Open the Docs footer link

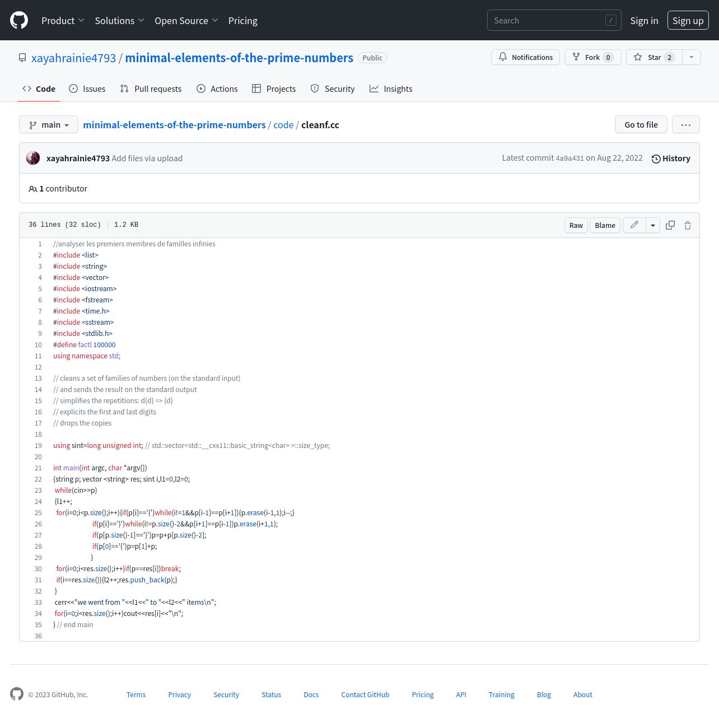(311, 694)
